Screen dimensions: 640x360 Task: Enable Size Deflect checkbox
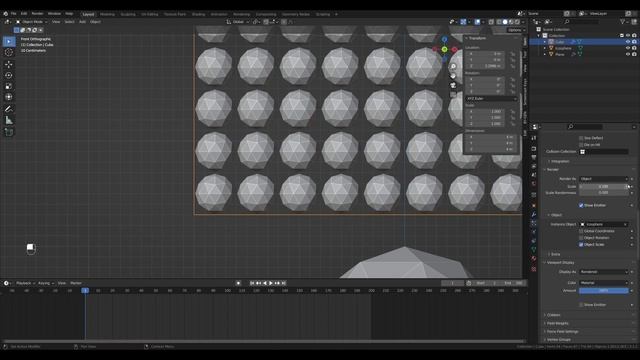581,138
